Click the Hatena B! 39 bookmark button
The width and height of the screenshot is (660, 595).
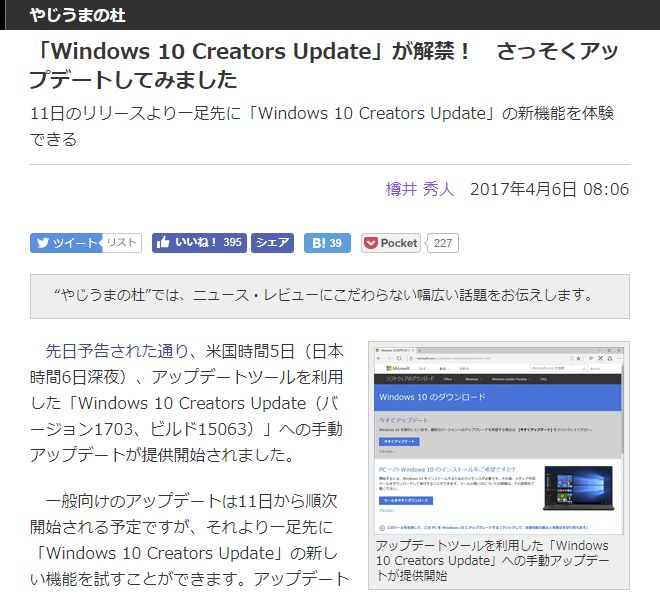(327, 243)
